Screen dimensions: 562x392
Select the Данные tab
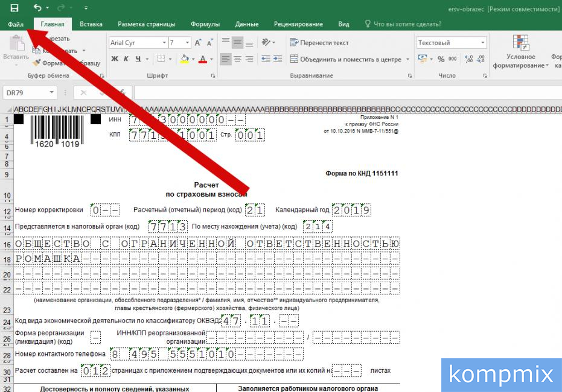click(246, 24)
